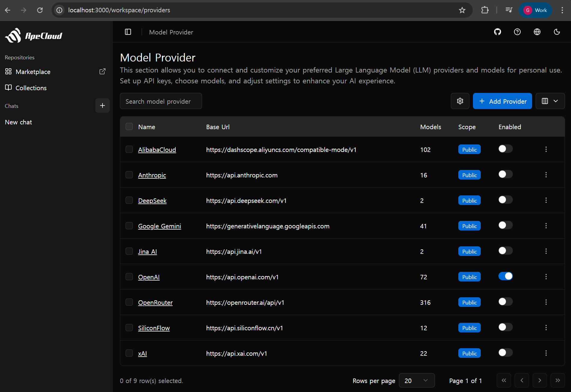
Task: Enable the SiliconFlow provider switch
Action: click(506, 327)
